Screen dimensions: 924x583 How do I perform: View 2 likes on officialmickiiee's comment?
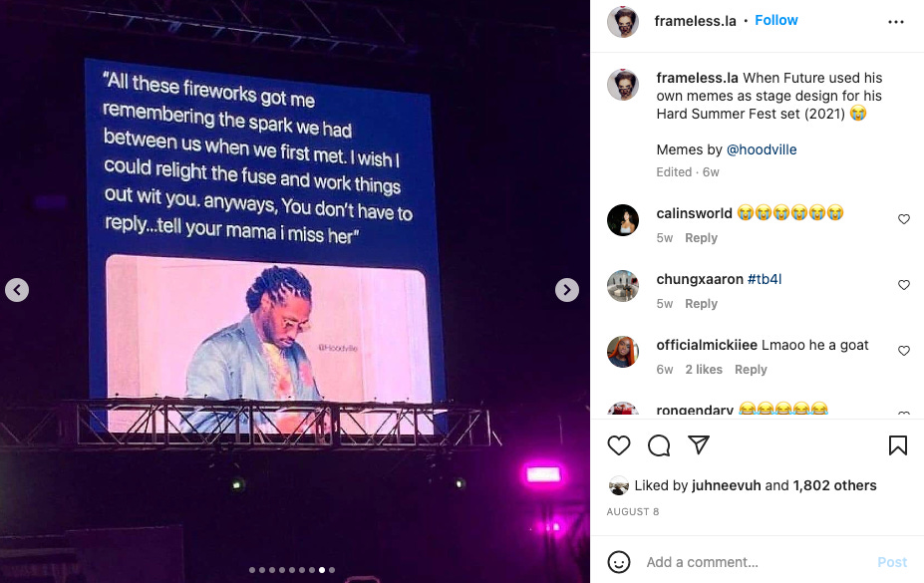(x=704, y=369)
